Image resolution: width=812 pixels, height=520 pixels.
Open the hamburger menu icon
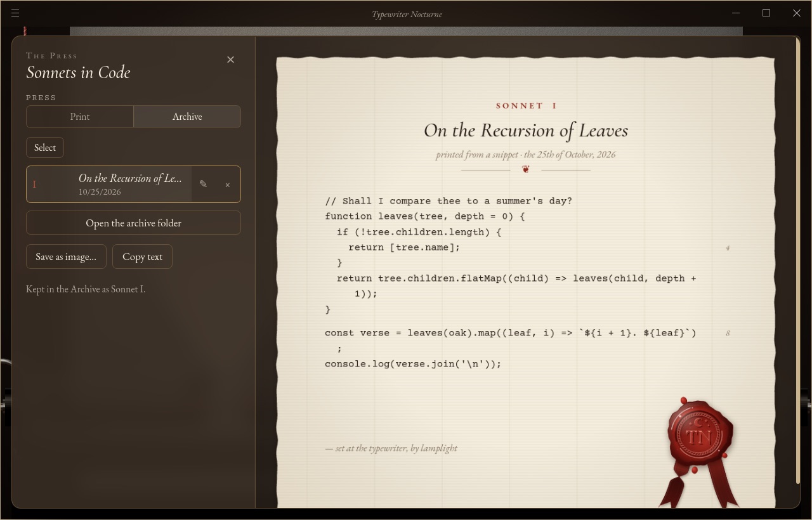15,13
